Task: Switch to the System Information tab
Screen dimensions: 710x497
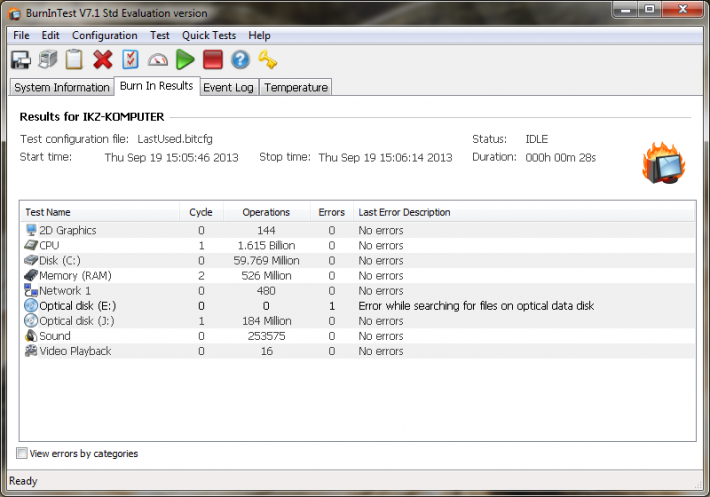Action: [x=62, y=87]
